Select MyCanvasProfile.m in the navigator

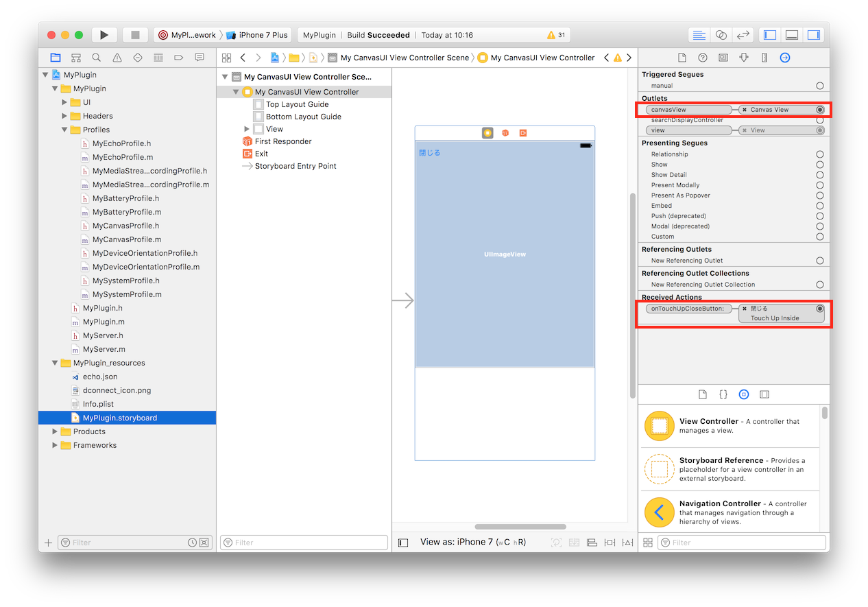(x=127, y=239)
